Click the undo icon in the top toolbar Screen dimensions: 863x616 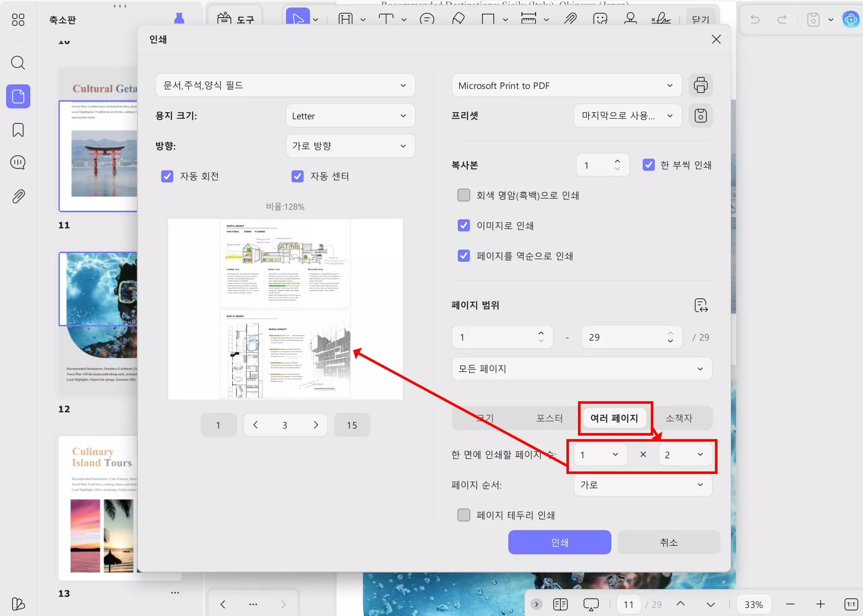click(754, 19)
